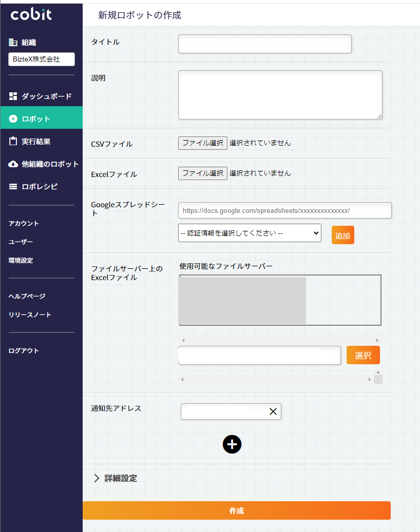Click the orange 作成 button

(237, 510)
